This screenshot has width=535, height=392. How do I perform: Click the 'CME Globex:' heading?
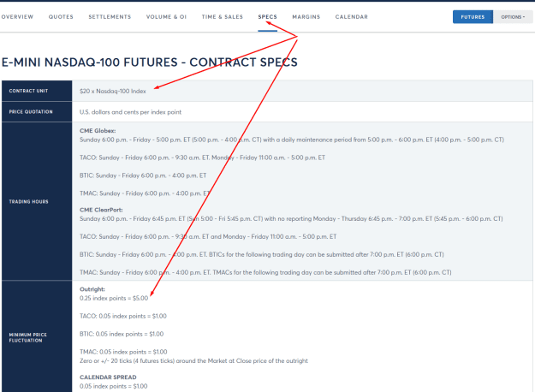[98, 131]
